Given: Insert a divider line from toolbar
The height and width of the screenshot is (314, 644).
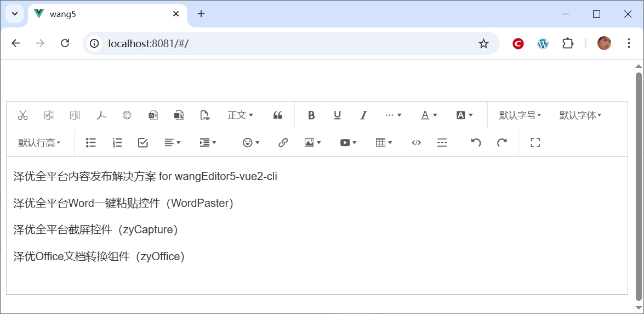Looking at the screenshot, I should [442, 143].
